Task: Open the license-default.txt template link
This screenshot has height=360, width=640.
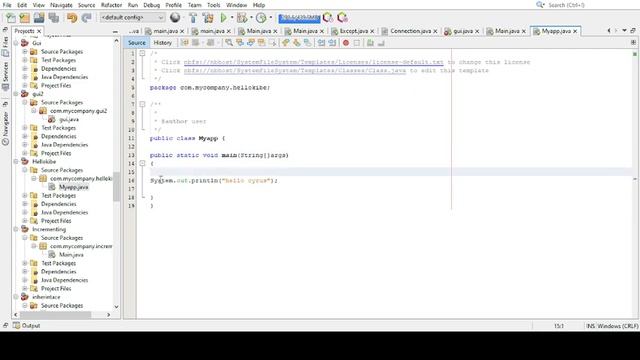Action: (x=313, y=62)
